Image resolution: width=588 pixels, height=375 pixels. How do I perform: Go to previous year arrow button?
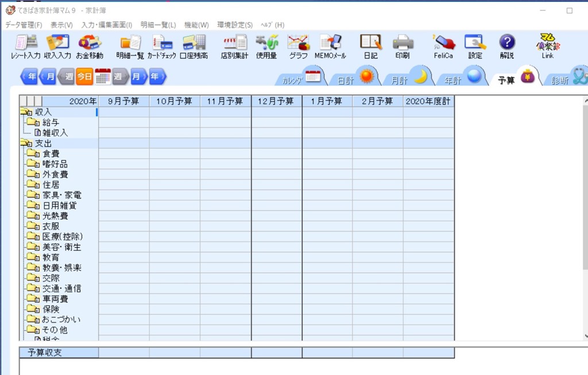[x=29, y=76]
